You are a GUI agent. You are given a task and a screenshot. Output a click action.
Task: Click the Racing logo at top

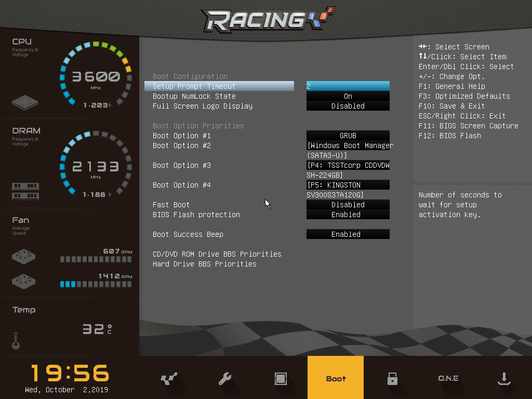coord(268,19)
